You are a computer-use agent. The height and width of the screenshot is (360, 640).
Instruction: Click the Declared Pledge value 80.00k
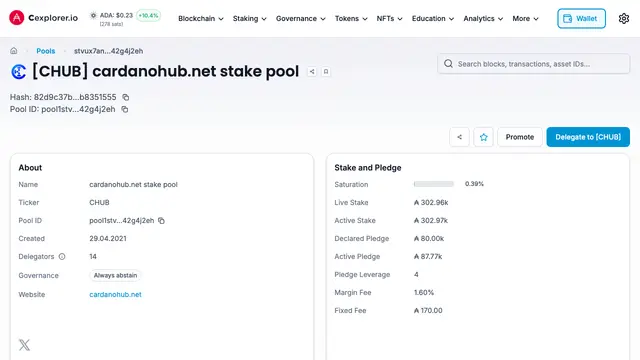[429, 238]
